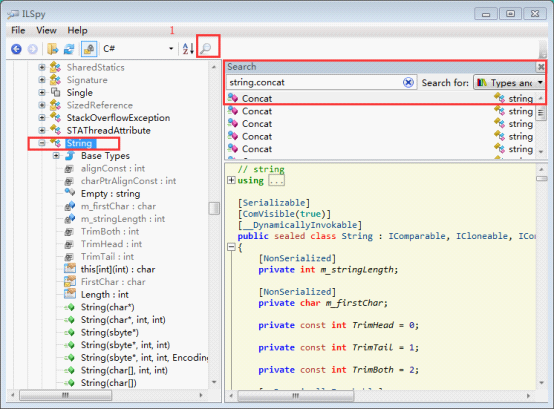Select the STAThreadAttribute item
The width and height of the screenshot is (554, 409).
coord(108,130)
